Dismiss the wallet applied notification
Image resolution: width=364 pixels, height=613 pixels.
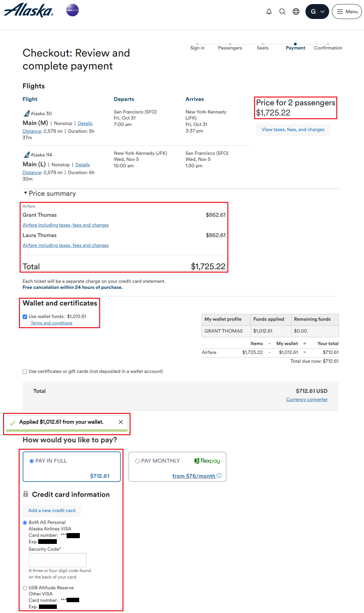[121, 422]
